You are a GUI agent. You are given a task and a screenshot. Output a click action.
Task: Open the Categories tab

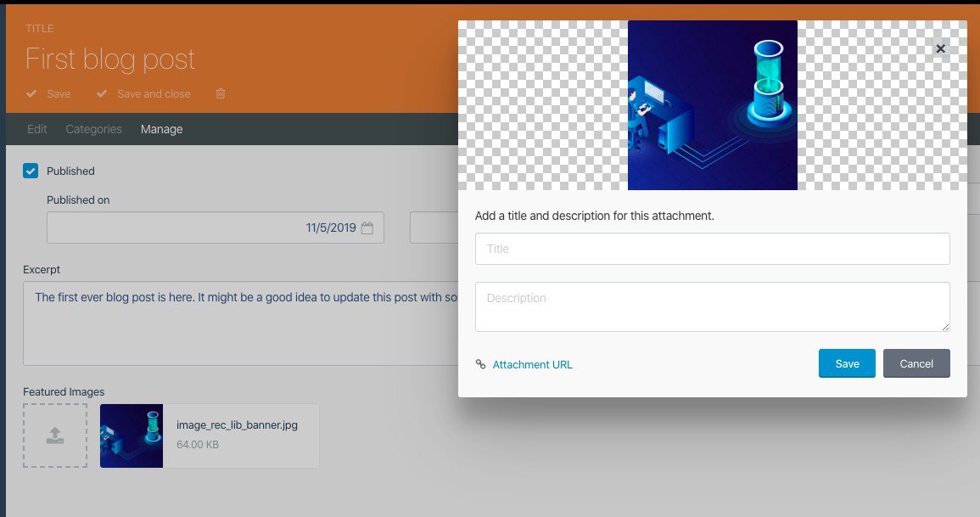93,129
